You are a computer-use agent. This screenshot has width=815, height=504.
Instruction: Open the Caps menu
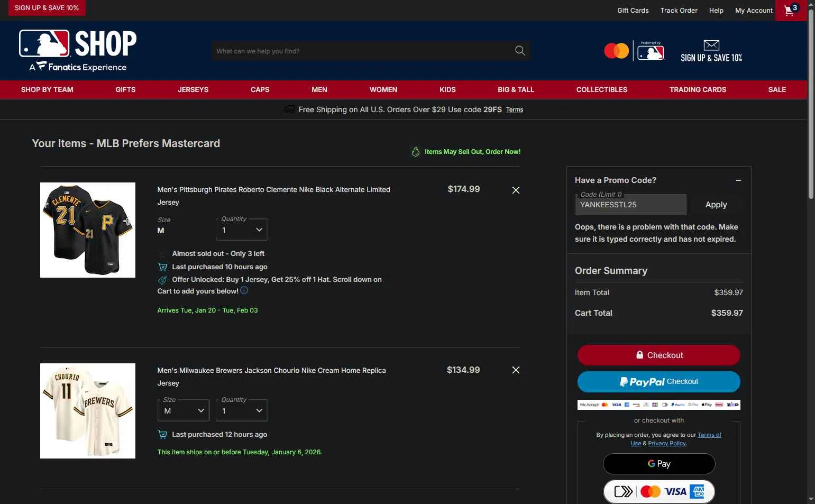point(260,89)
